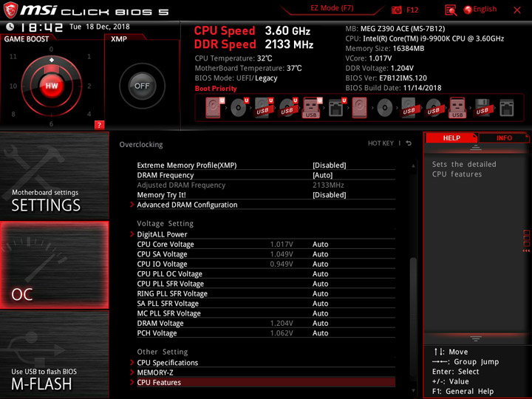Select the legacy USB key boot icon
Image resolution: width=532 pixels, height=399 pixels.
pyautogui.click(x=457, y=108)
